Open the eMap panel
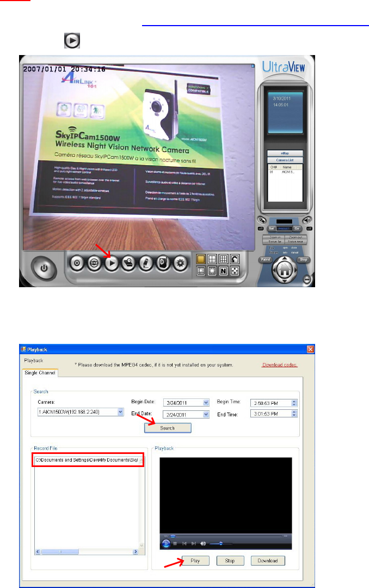This screenshot has height=588, width=369. pyautogui.click(x=285, y=153)
